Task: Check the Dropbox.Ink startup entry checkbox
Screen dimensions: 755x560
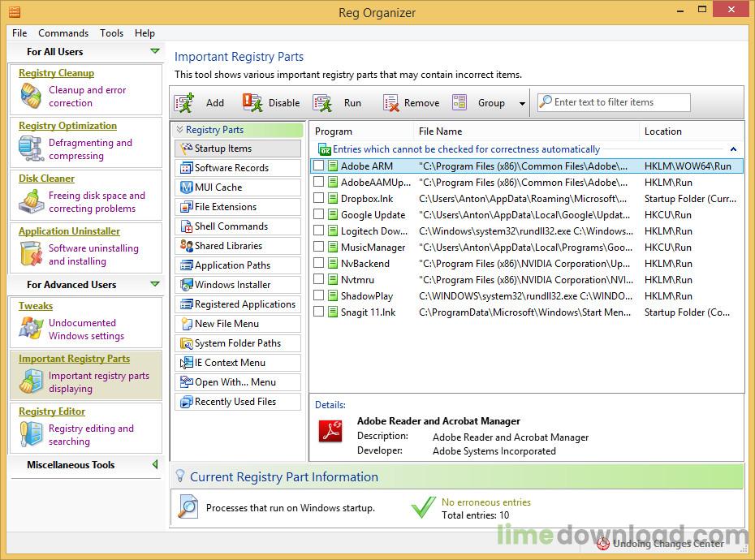Action: coord(319,198)
